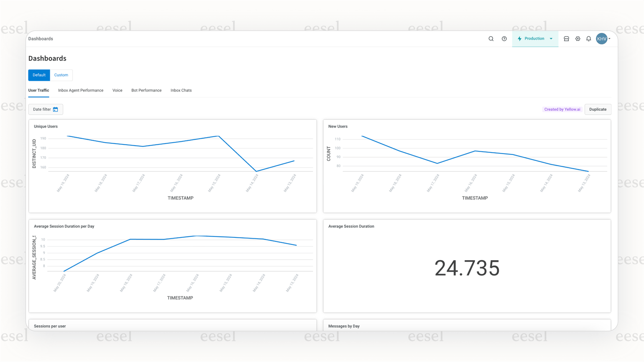Viewport: 644px width, 362px height.
Task: Click the KHV user avatar
Action: [x=602, y=38]
